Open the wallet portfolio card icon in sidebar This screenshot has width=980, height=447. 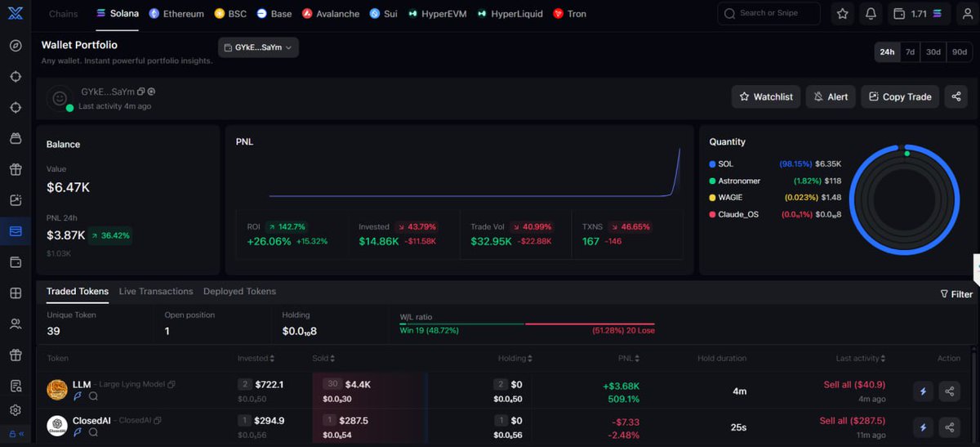(16, 231)
